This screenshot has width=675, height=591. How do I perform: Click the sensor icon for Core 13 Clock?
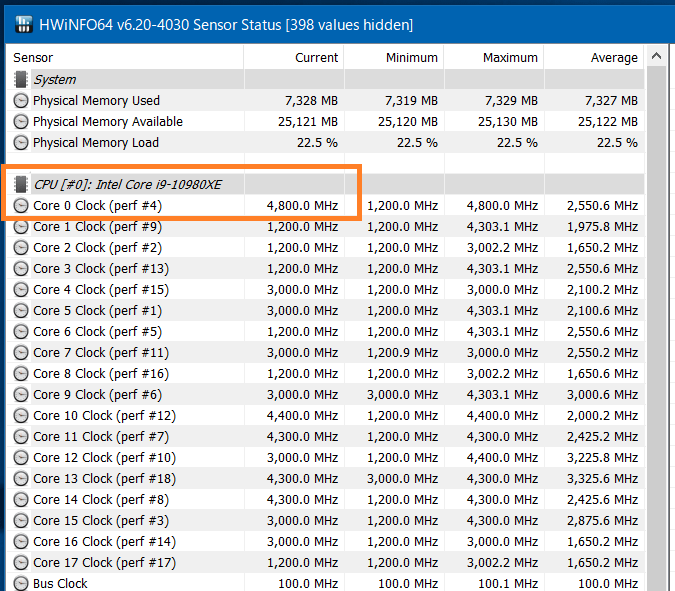21,478
